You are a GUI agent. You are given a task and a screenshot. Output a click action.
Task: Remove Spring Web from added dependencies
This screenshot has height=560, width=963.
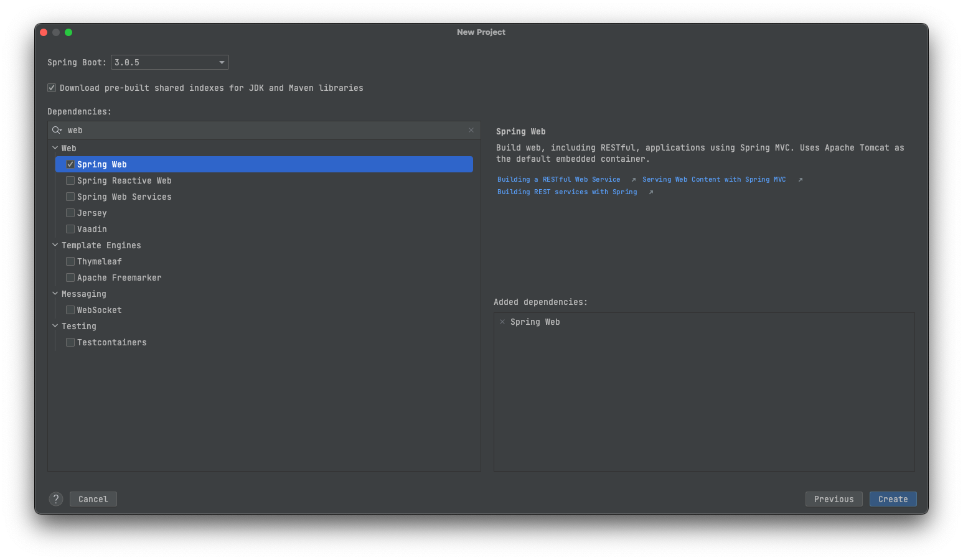[x=502, y=322]
